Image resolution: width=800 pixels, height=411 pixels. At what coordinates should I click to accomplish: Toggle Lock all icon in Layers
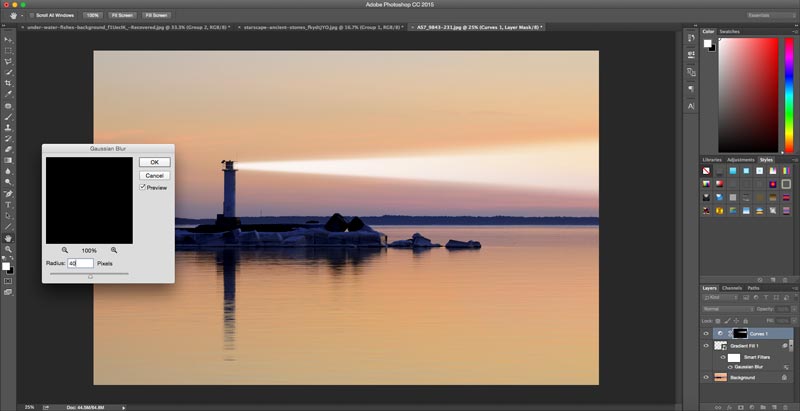coord(745,321)
